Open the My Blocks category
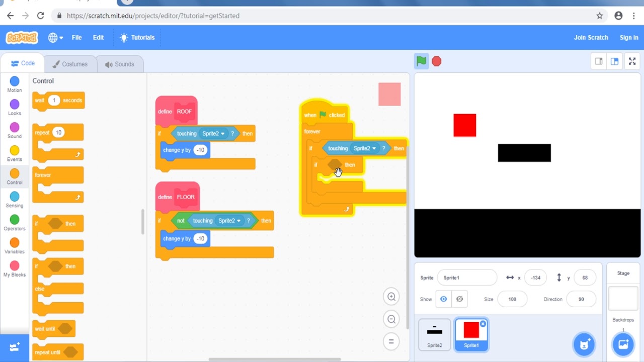 coord(15,269)
